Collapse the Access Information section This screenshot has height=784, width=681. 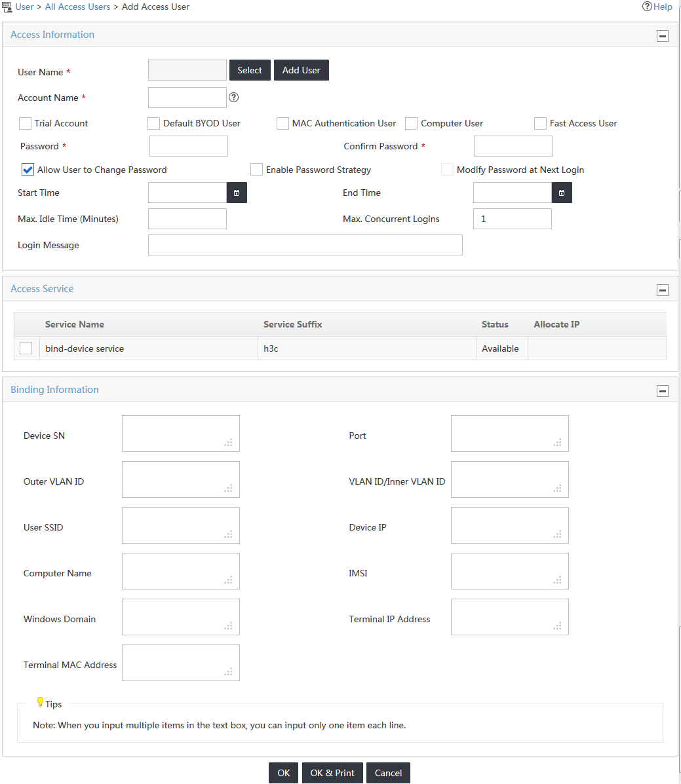click(663, 36)
